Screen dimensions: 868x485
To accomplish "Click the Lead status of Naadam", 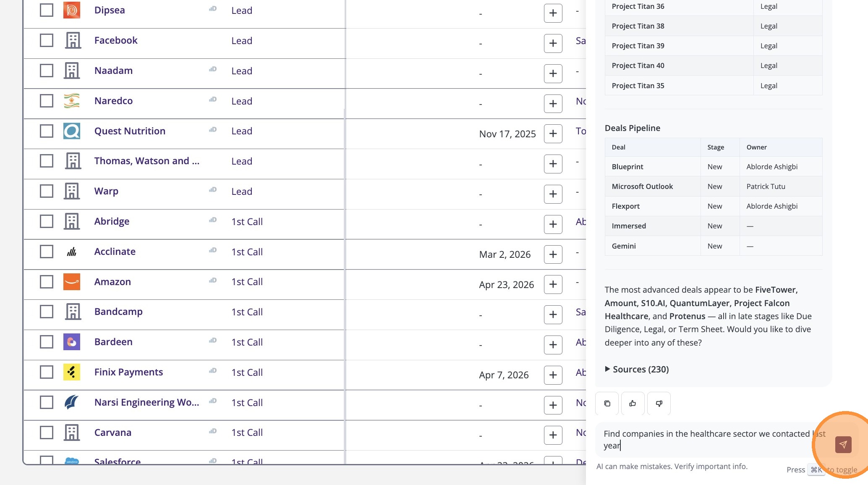I will pos(242,71).
